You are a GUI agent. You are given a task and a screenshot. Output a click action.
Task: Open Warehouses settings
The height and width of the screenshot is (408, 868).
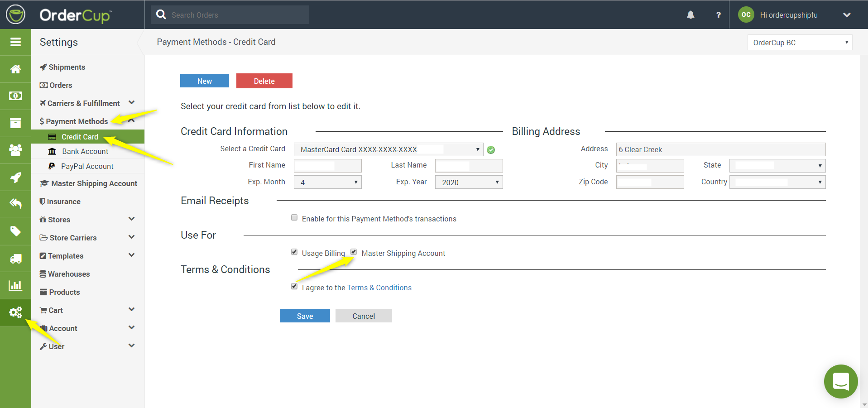pos(65,274)
